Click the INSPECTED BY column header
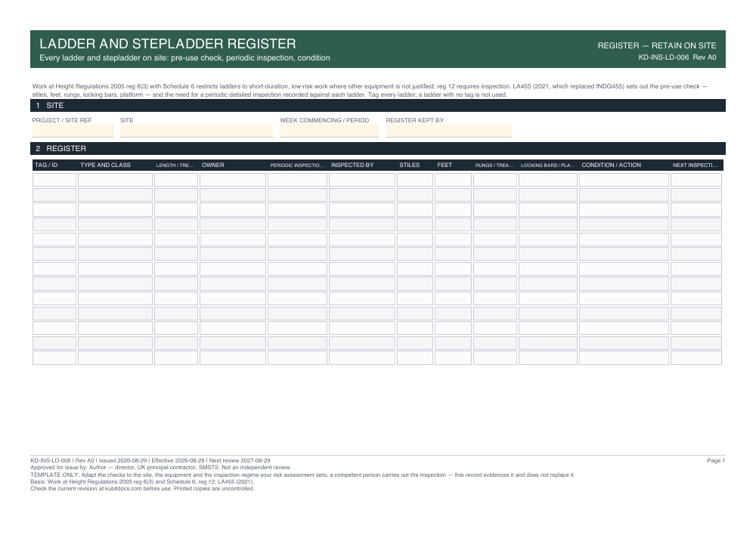Viewport: 756px width, 535px height. 352,165
